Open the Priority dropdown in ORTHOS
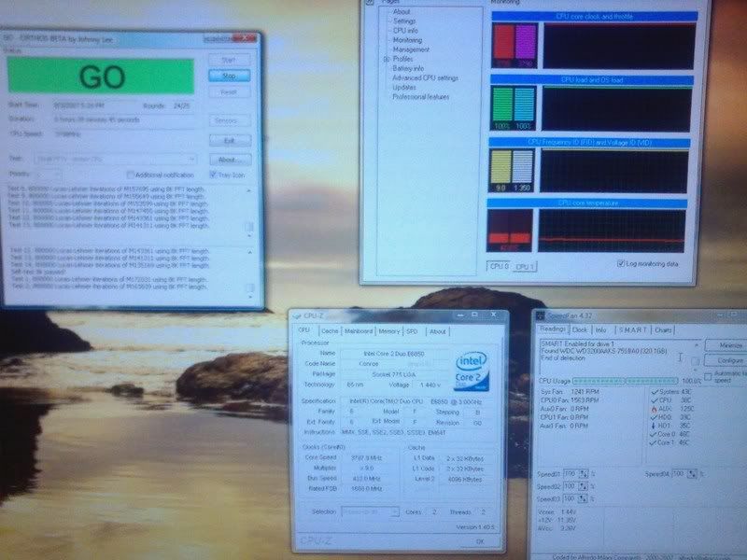The height and width of the screenshot is (560, 747). pyautogui.click(x=49, y=175)
